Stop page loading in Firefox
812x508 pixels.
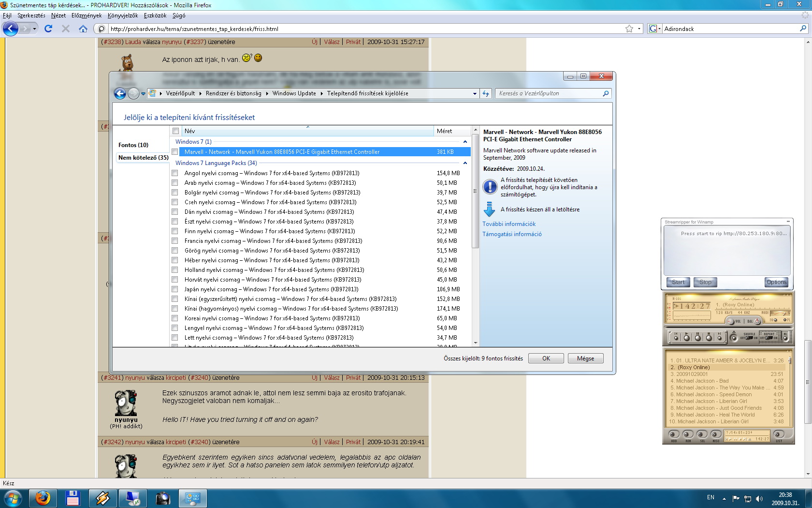(66, 29)
